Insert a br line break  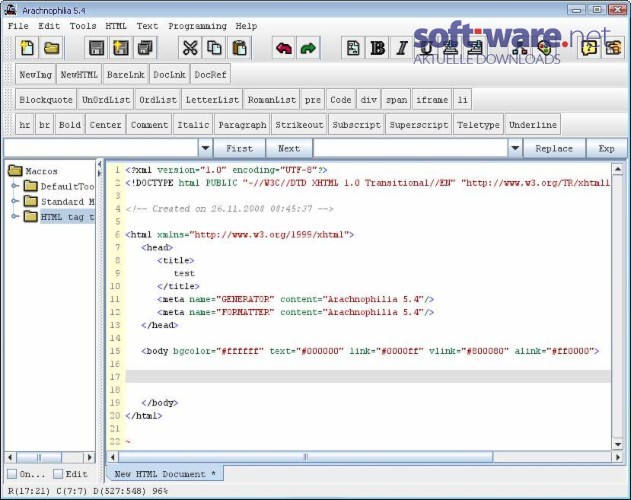(x=45, y=124)
